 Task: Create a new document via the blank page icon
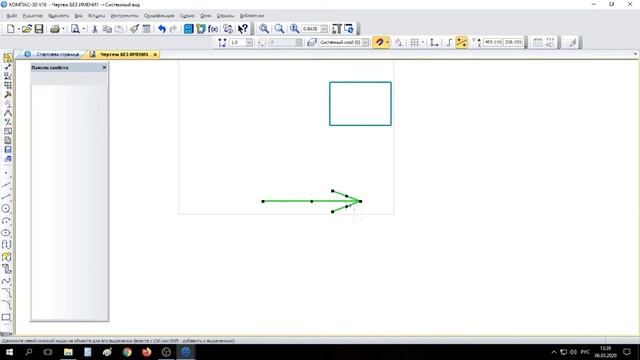click(x=11, y=29)
